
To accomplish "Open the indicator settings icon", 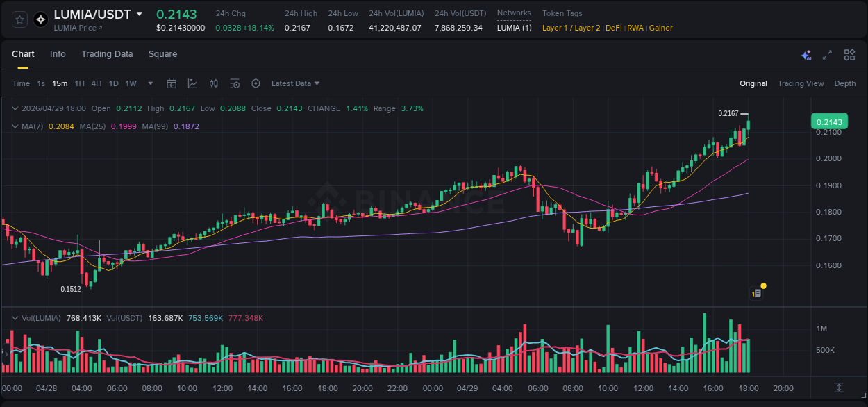I will click(x=235, y=83).
